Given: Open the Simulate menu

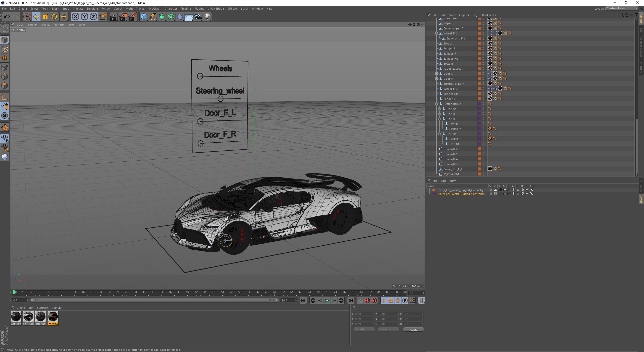Looking at the screenshot, I should pos(92,9).
